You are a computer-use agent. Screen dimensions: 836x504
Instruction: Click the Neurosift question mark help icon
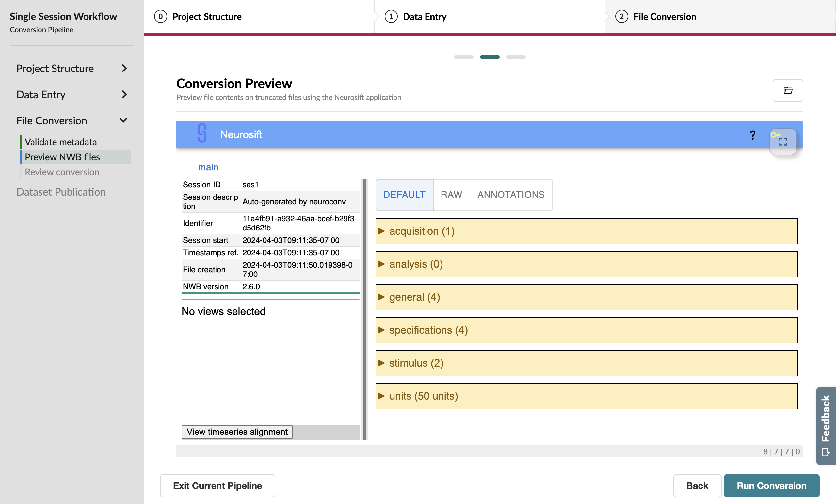[752, 135]
